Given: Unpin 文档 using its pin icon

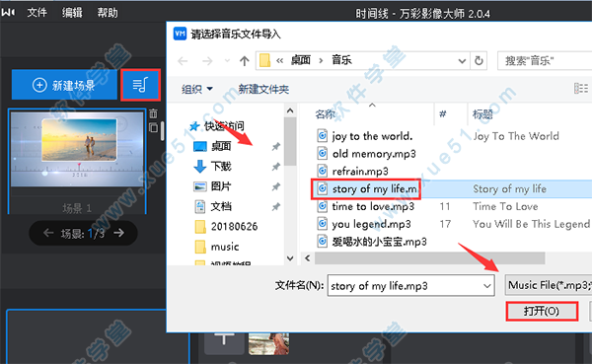Looking at the screenshot, I should point(276,207).
